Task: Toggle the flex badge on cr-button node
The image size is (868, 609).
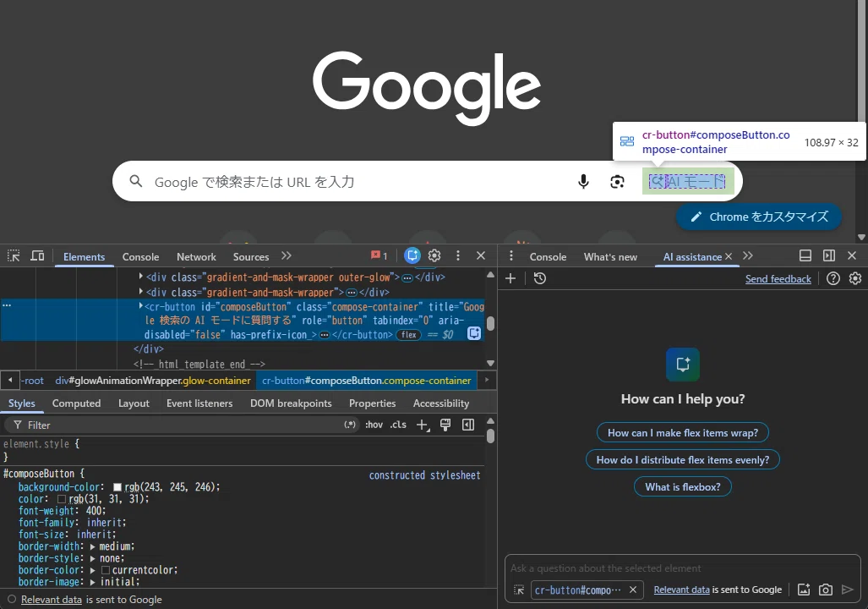Action: (x=408, y=335)
